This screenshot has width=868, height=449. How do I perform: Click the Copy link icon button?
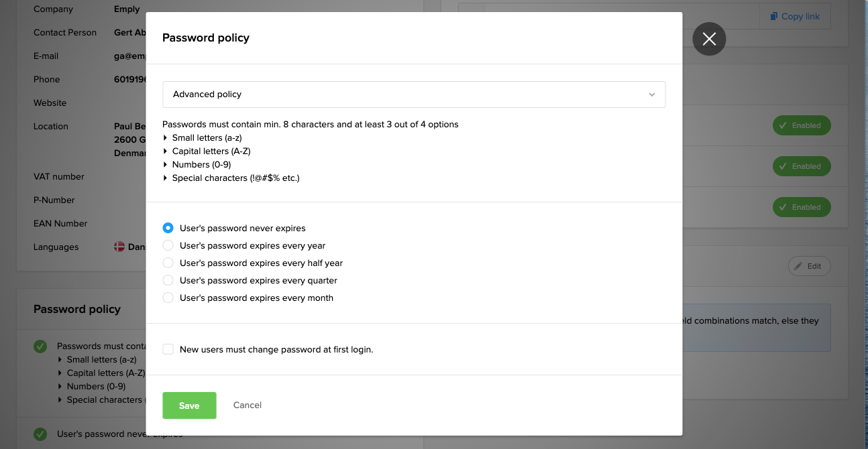(795, 16)
